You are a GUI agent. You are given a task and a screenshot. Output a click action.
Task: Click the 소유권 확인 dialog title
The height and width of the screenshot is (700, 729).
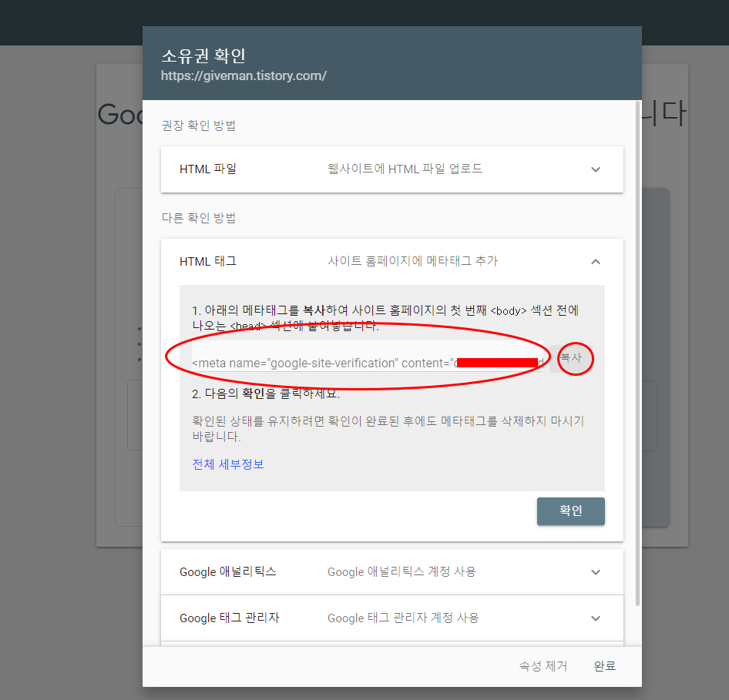203,55
